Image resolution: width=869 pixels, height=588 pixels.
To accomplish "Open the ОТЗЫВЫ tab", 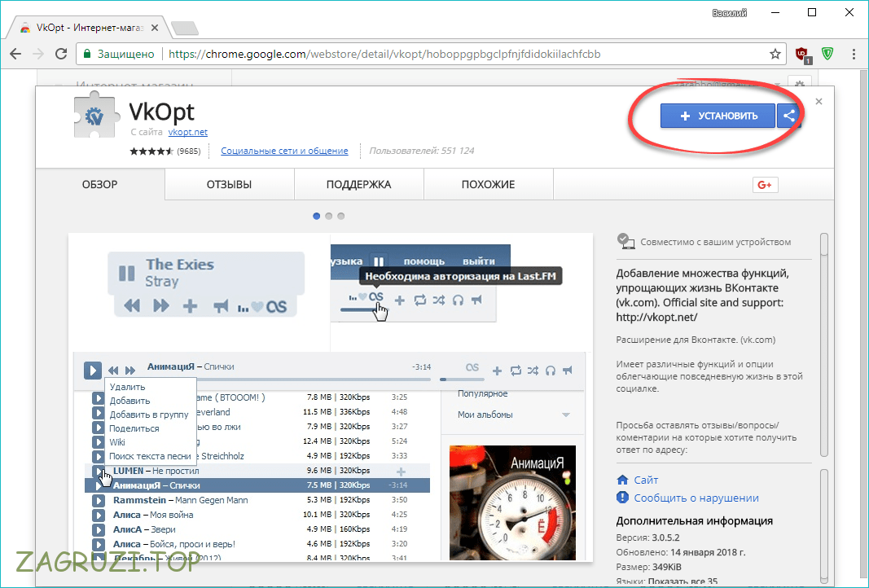I will tap(230, 185).
